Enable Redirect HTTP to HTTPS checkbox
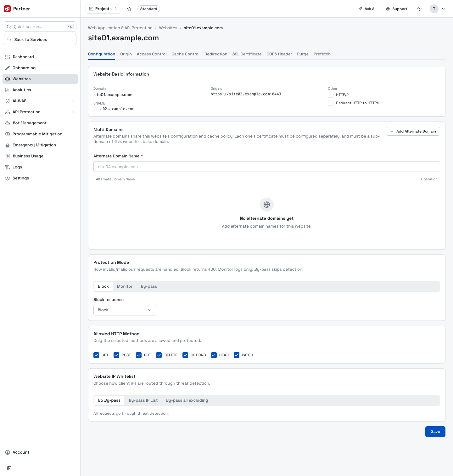This screenshot has height=476, width=453. click(x=331, y=103)
